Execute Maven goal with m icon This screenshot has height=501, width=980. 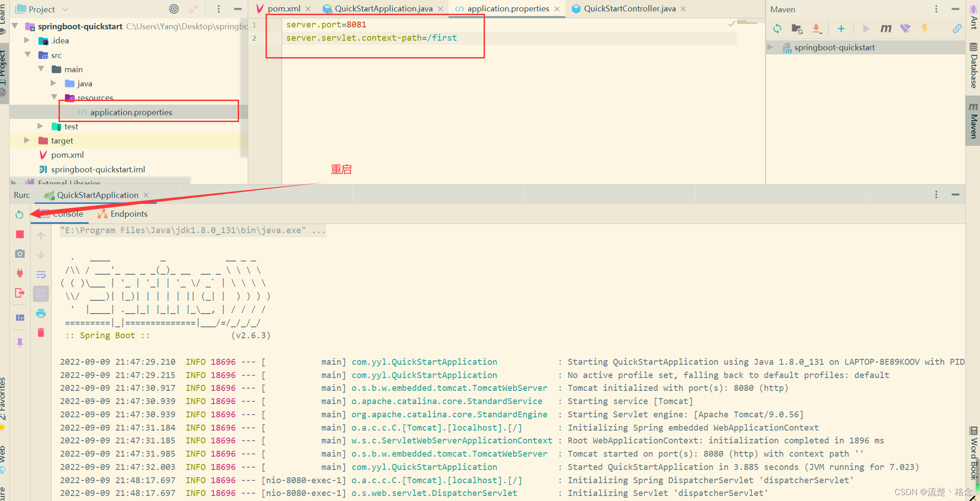[886, 29]
